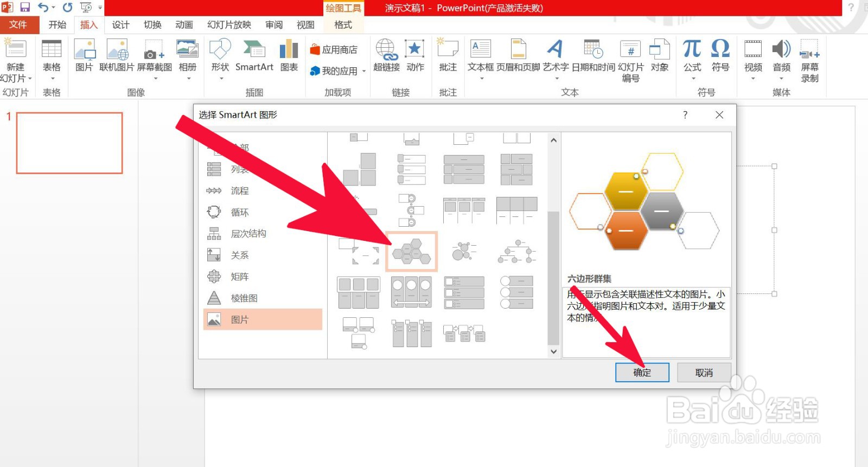This screenshot has width=868, height=467.
Task: Customize quick access toolbar dropdown
Action: tap(100, 8)
